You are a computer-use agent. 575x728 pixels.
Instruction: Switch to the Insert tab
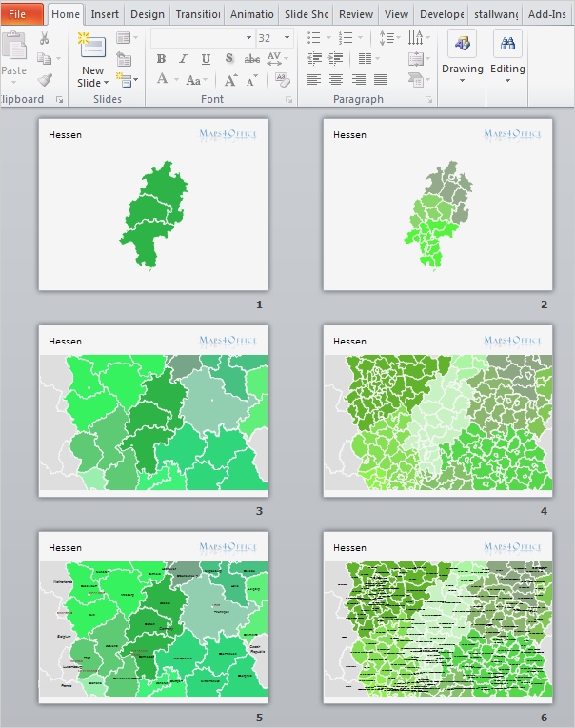pyautogui.click(x=105, y=14)
